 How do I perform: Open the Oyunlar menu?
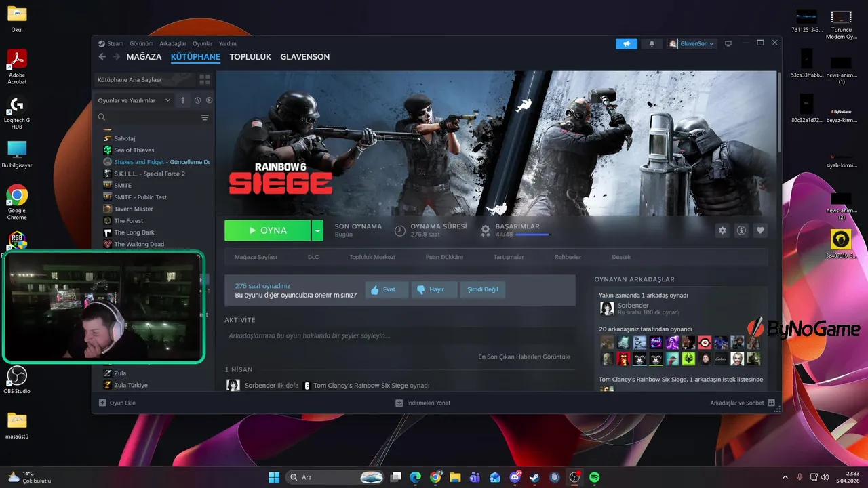203,43
